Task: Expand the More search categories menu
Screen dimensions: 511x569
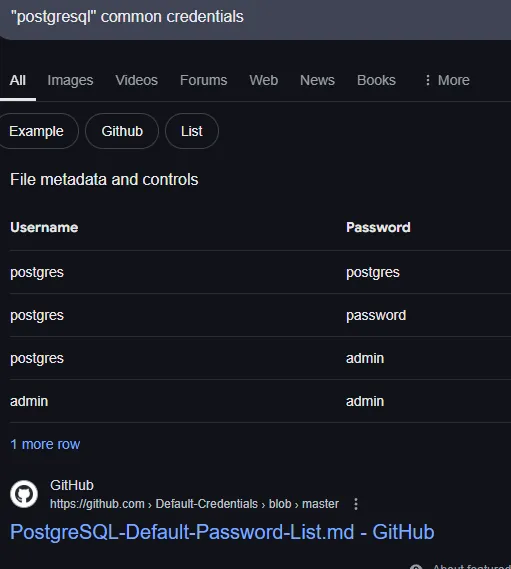Action: click(x=447, y=80)
